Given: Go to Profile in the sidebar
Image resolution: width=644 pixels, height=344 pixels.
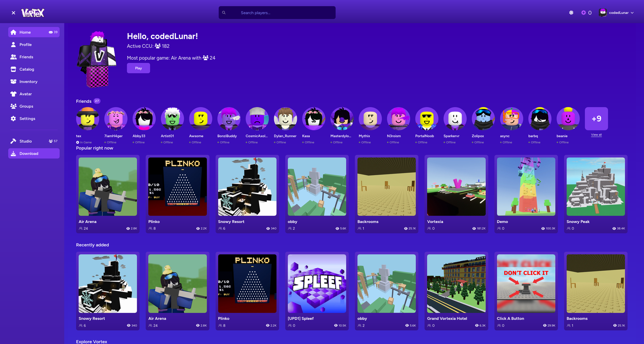Looking at the screenshot, I should tap(34, 45).
